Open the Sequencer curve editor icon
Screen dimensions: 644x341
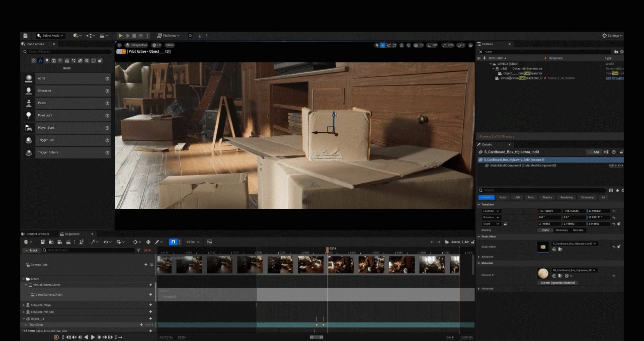(210, 242)
